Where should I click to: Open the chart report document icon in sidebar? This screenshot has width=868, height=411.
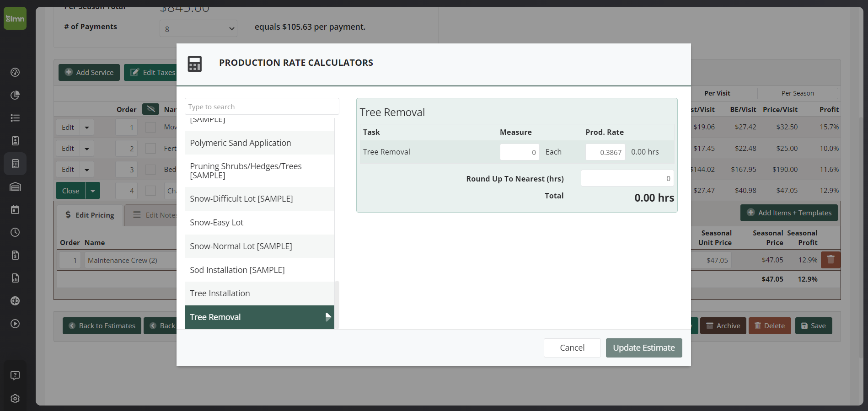click(15, 278)
